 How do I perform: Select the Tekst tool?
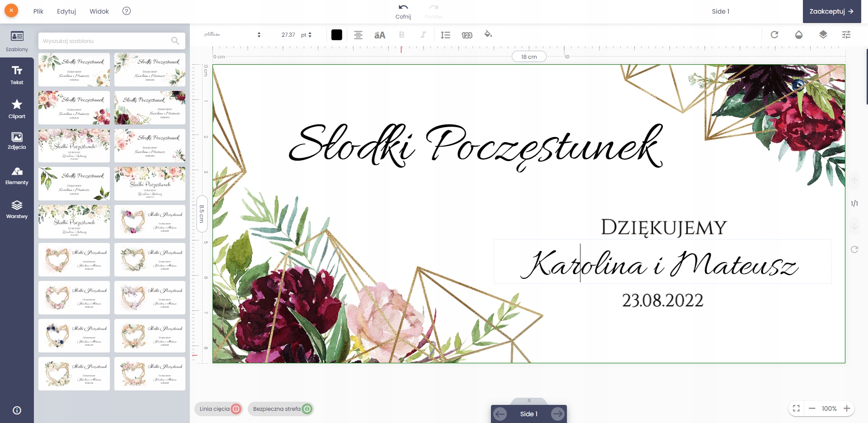pos(17,75)
